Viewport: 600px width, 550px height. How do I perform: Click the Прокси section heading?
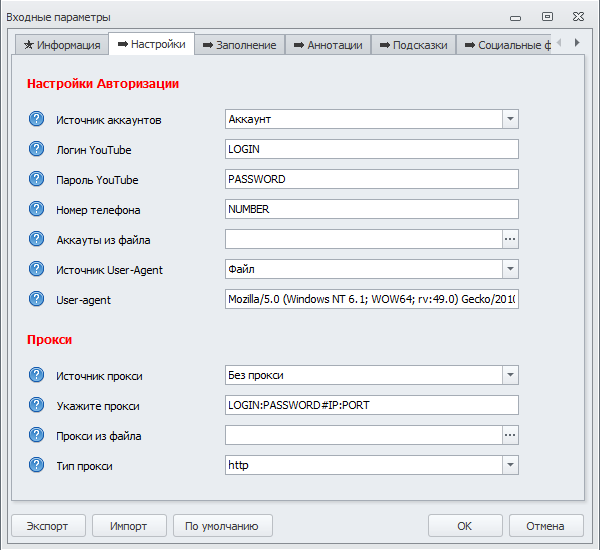(49, 339)
